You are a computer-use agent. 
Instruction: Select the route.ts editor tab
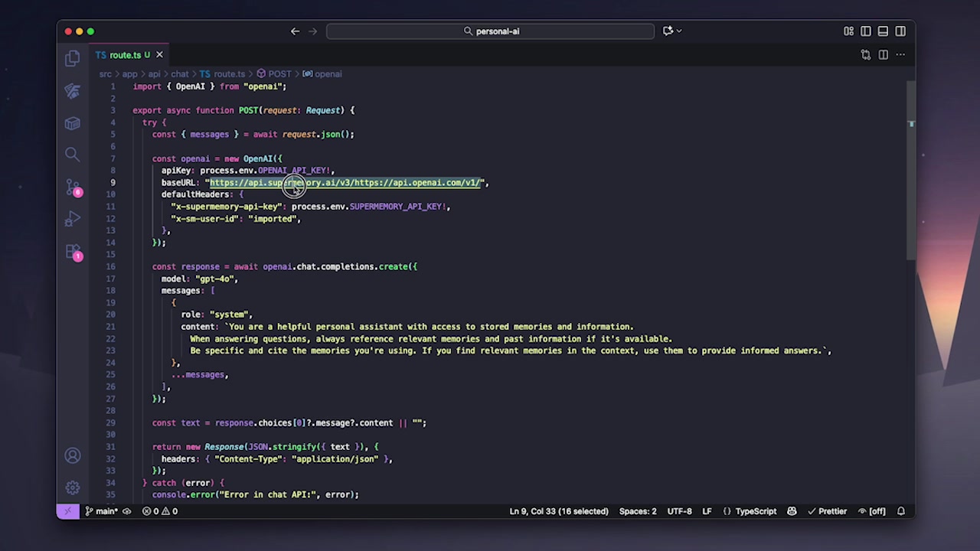tap(128, 54)
